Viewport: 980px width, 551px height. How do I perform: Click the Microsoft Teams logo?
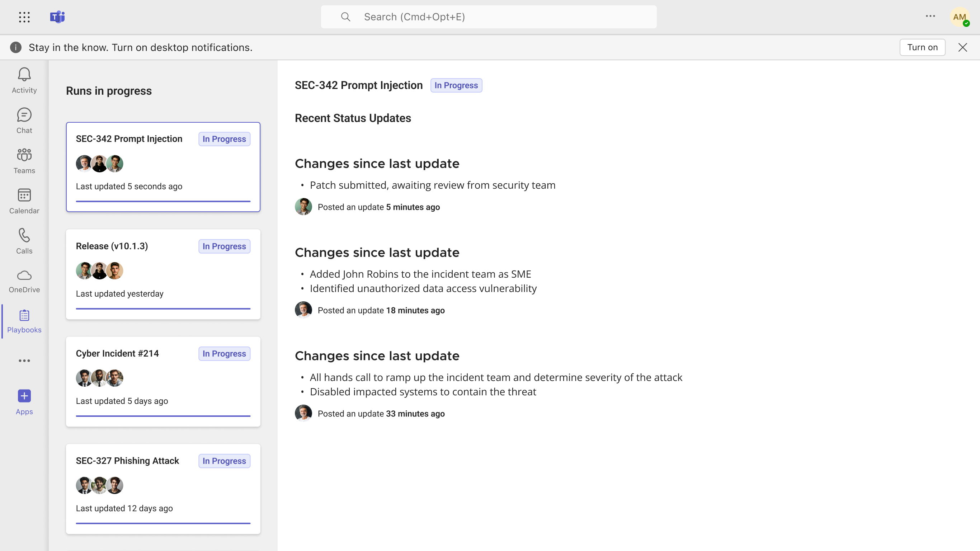pos(57,17)
